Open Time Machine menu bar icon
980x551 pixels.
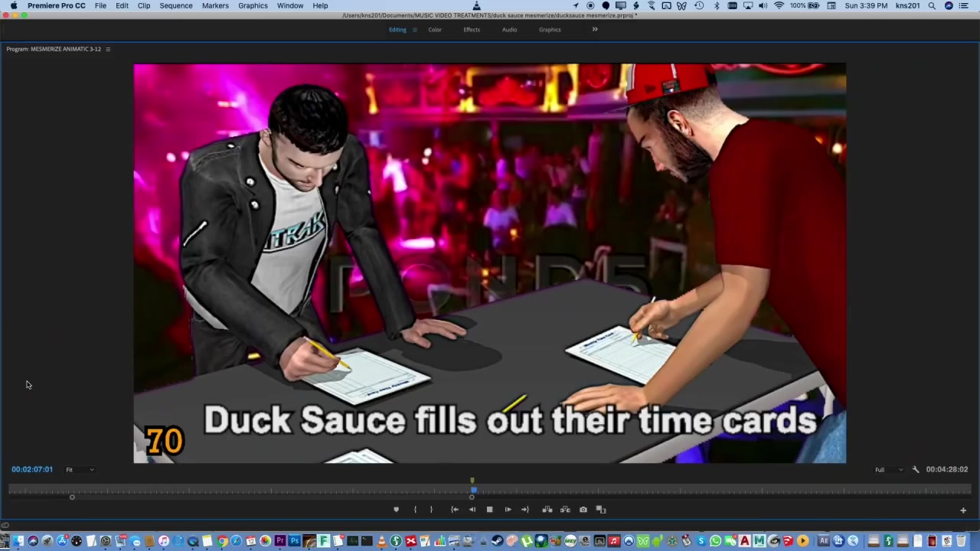tap(699, 5)
